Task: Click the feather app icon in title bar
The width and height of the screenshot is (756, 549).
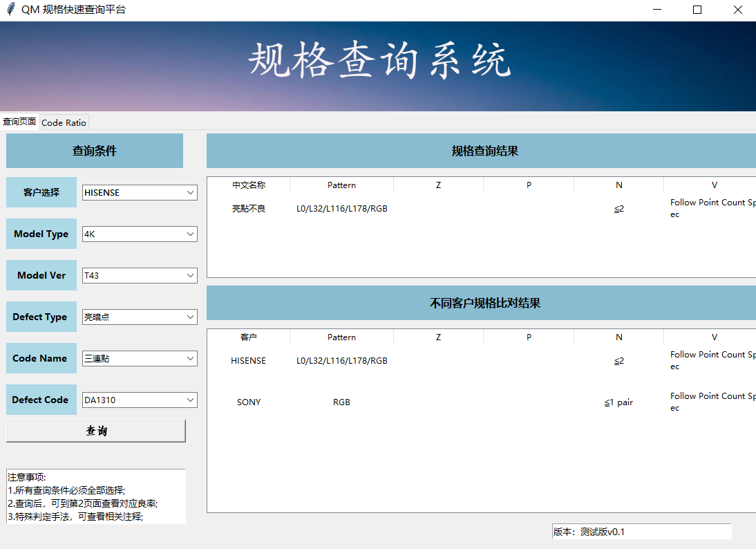Action: click(x=10, y=9)
